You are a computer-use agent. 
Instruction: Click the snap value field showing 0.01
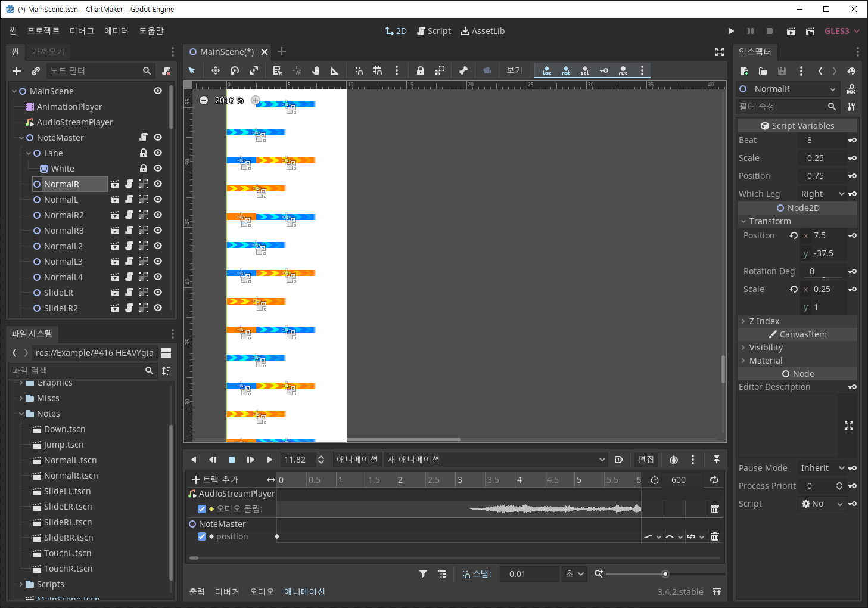coord(529,574)
